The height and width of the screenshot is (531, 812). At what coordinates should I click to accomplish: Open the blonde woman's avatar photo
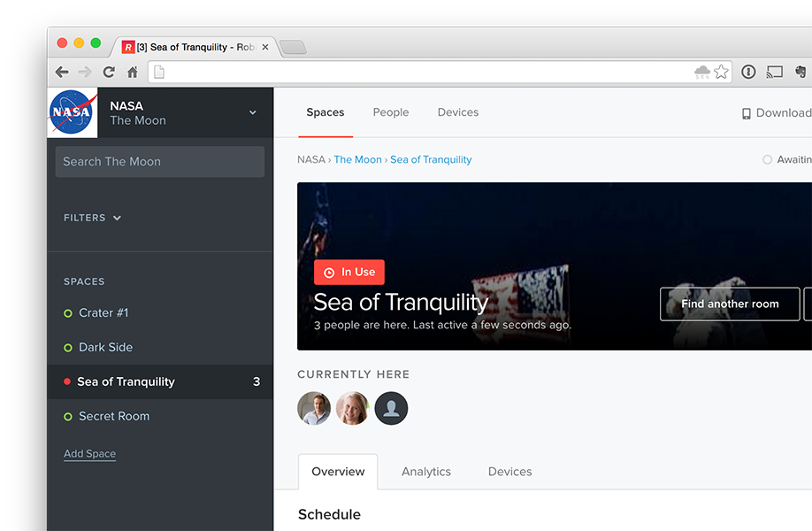pos(352,408)
